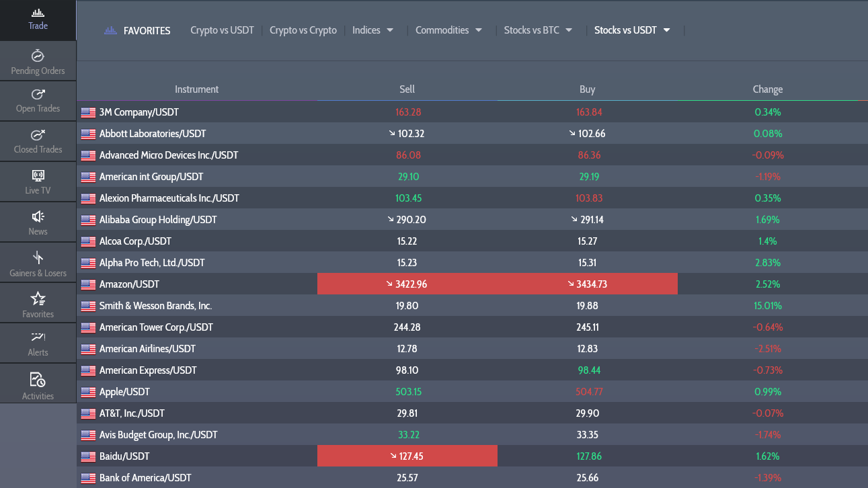Click the flag icon beside American Express/USDT

88,370
